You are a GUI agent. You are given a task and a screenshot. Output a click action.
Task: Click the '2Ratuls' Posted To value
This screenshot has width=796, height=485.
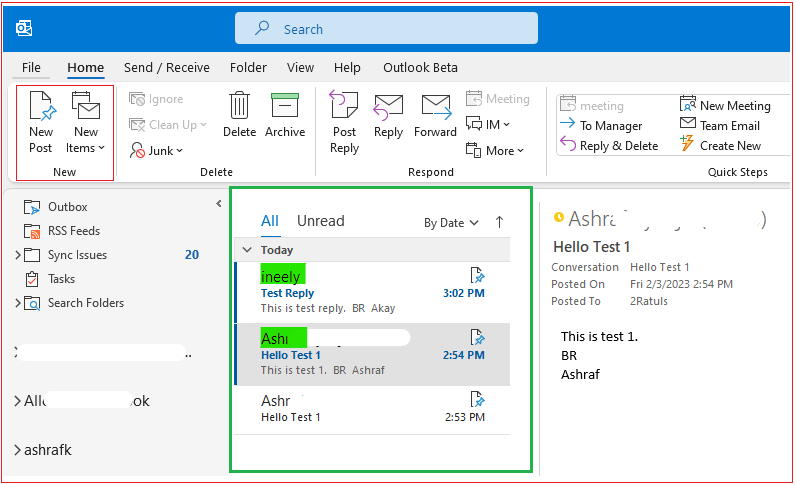tap(649, 301)
